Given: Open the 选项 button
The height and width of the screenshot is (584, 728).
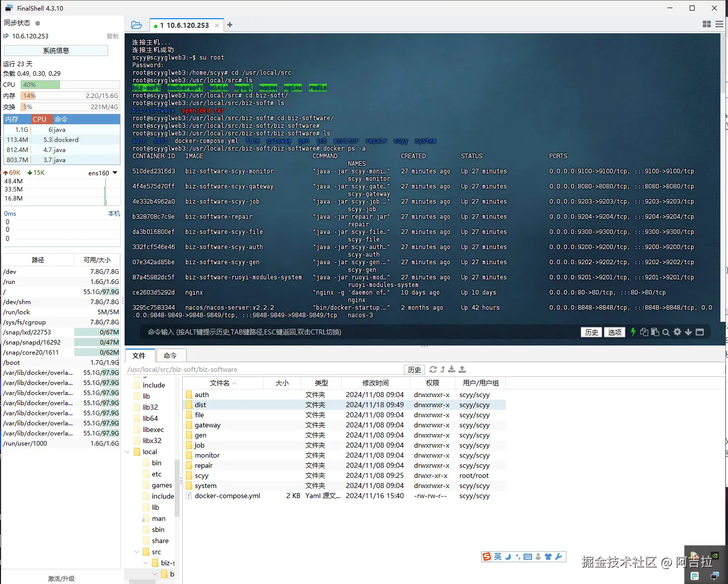Looking at the screenshot, I should click(x=615, y=332).
